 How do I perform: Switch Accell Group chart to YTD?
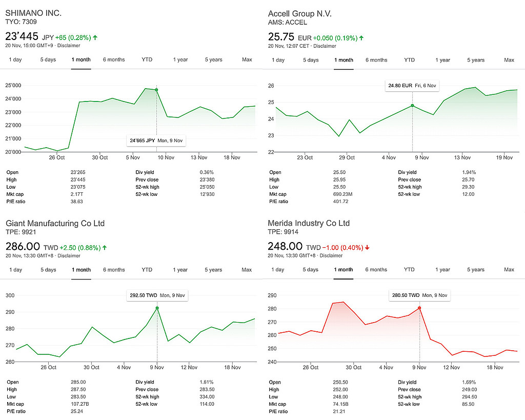pyautogui.click(x=409, y=60)
